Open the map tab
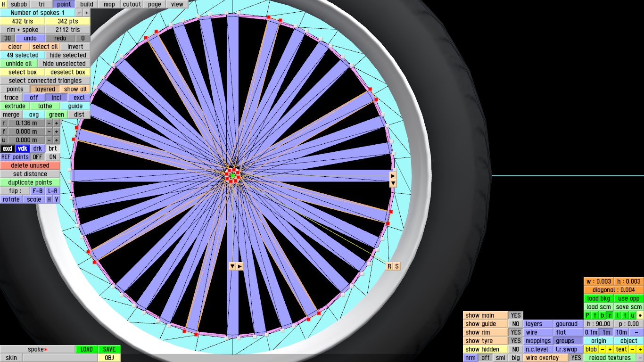This screenshot has height=362, width=644. pyautogui.click(x=109, y=4)
